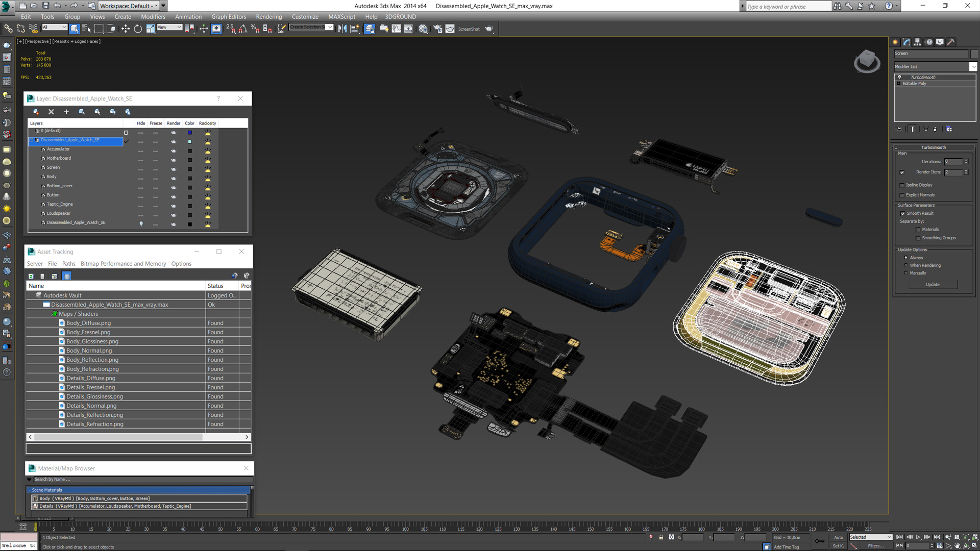The width and height of the screenshot is (980, 551).
Task: Choose the Select and Scale tool
Action: (150, 29)
